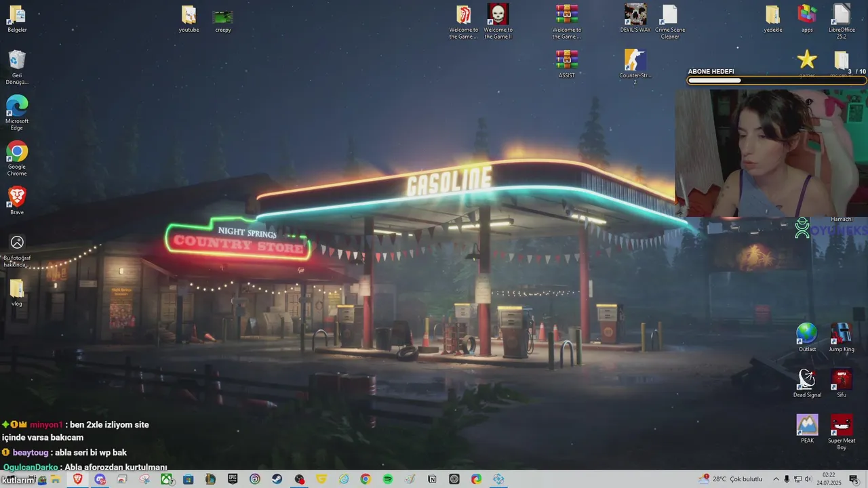
Task: Select the 'Bu fotoğraf hakkında' desktop icon
Action: [17, 251]
